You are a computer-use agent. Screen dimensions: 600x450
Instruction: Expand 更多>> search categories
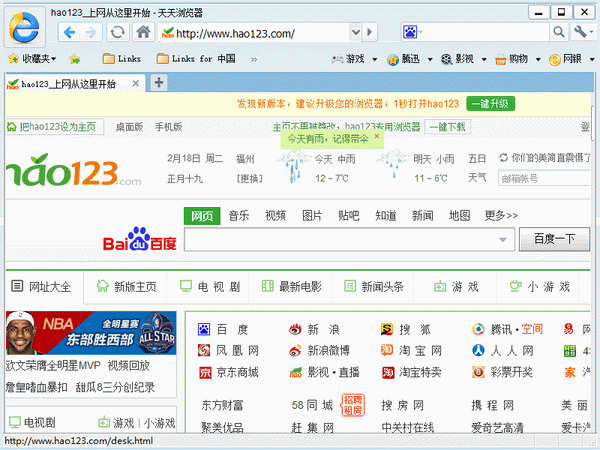coord(501,216)
